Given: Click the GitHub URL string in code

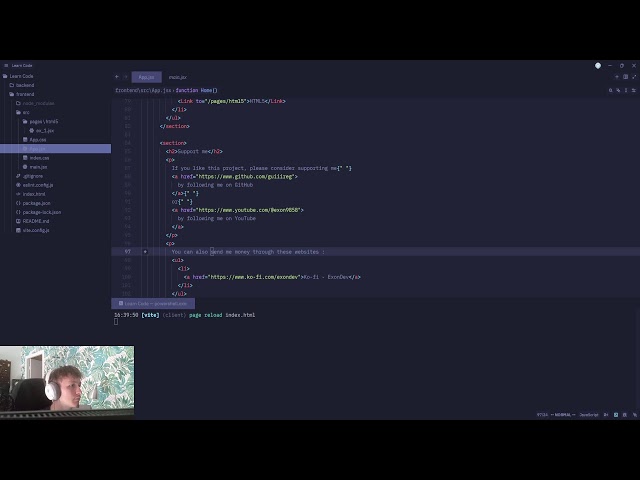Looking at the screenshot, I should pyautogui.click(x=245, y=176).
